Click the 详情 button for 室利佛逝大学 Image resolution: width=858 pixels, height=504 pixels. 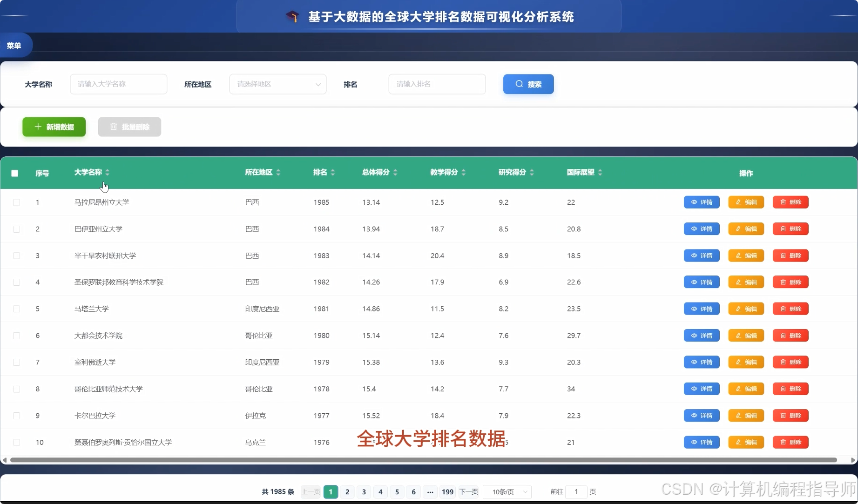tap(702, 362)
